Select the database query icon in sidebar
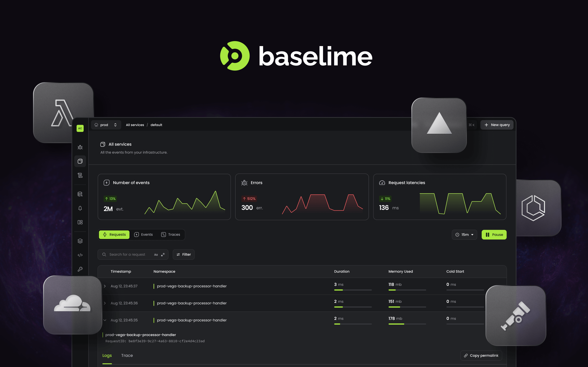Image resolution: width=588 pixels, height=367 pixels. (80, 194)
